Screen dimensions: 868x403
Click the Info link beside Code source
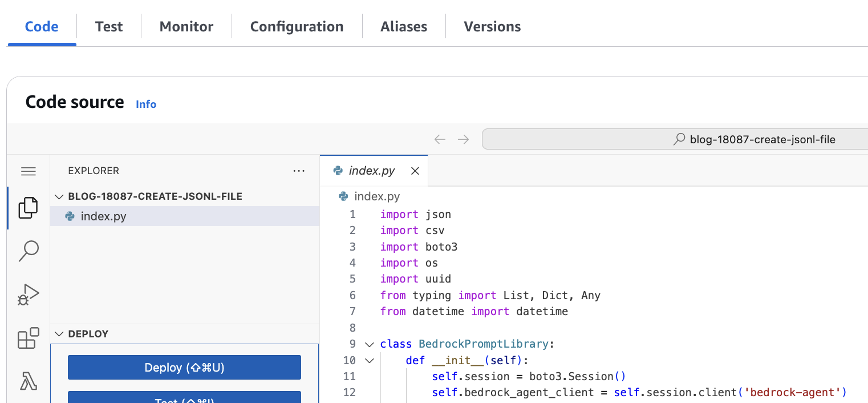pos(146,104)
